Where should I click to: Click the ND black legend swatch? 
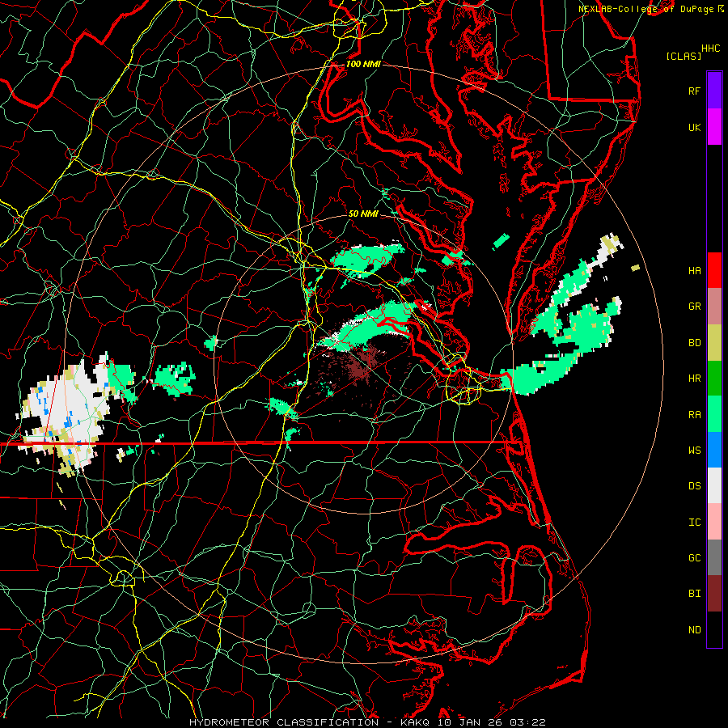714,629
